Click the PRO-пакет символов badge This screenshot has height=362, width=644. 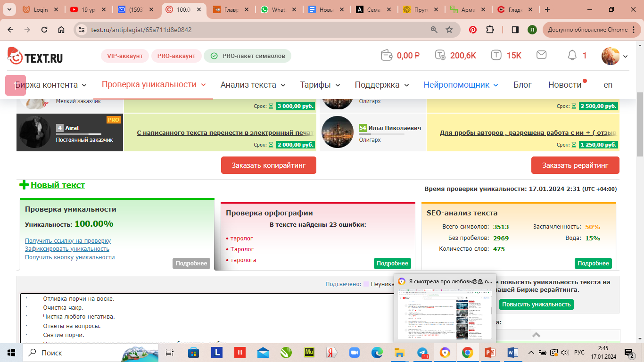248,56
